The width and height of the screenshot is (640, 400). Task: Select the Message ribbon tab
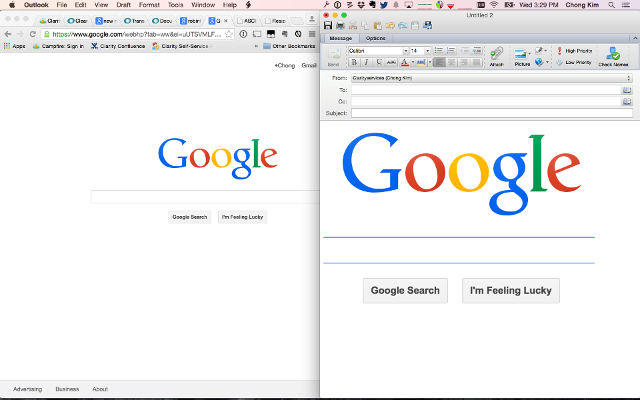pyautogui.click(x=340, y=38)
